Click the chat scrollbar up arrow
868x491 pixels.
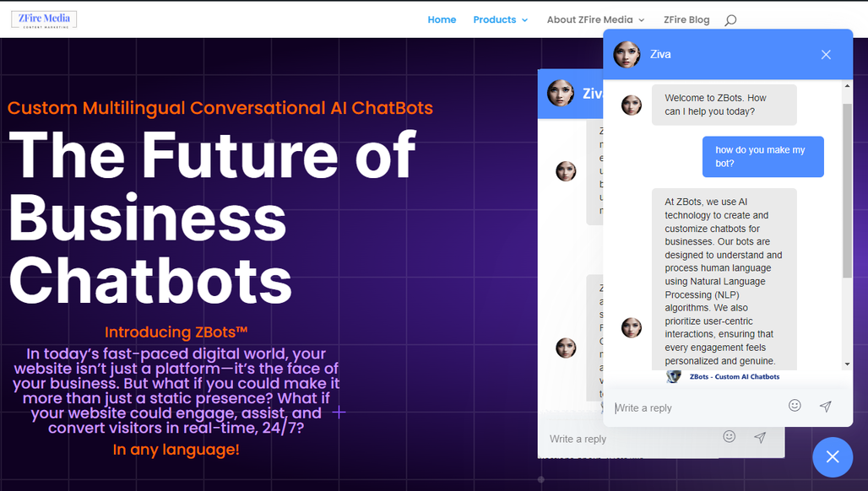coord(847,86)
